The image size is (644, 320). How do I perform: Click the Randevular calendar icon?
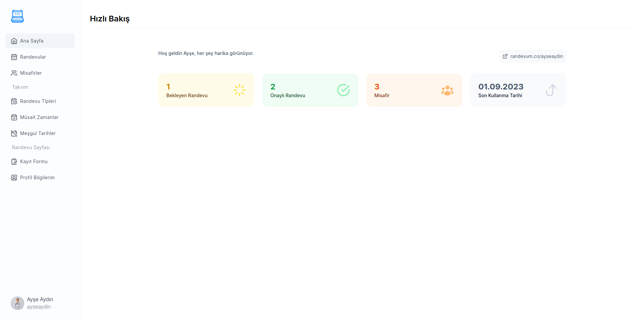14,57
